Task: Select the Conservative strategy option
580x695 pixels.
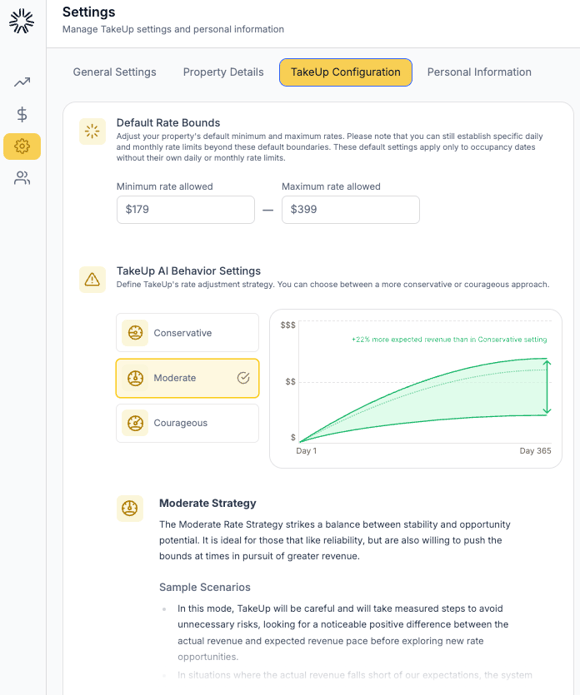Action: click(x=187, y=332)
